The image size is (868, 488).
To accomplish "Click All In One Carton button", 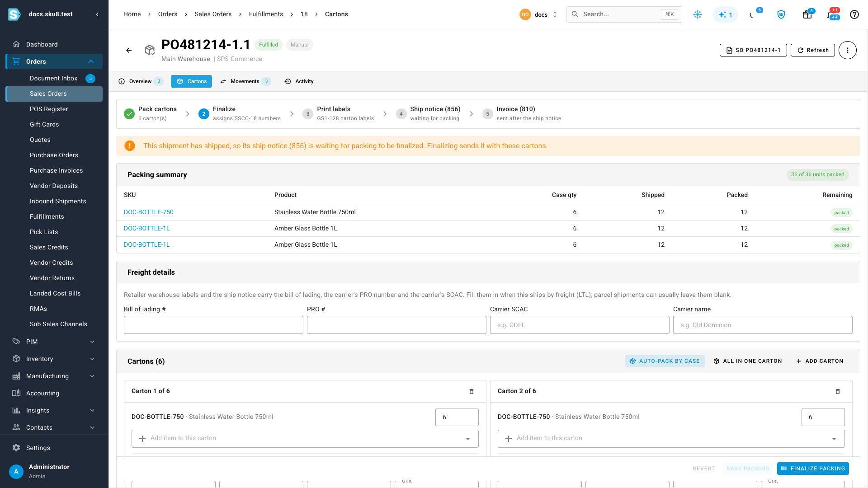I will [x=748, y=361].
